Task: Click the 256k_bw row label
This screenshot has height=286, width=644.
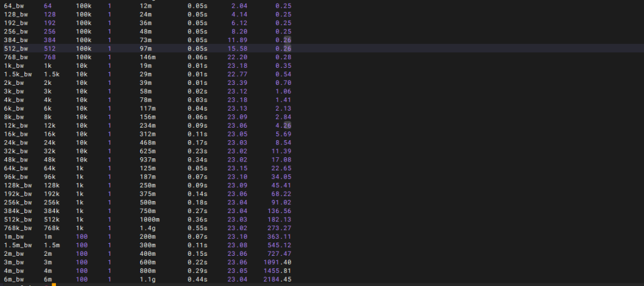Action: click(x=18, y=202)
